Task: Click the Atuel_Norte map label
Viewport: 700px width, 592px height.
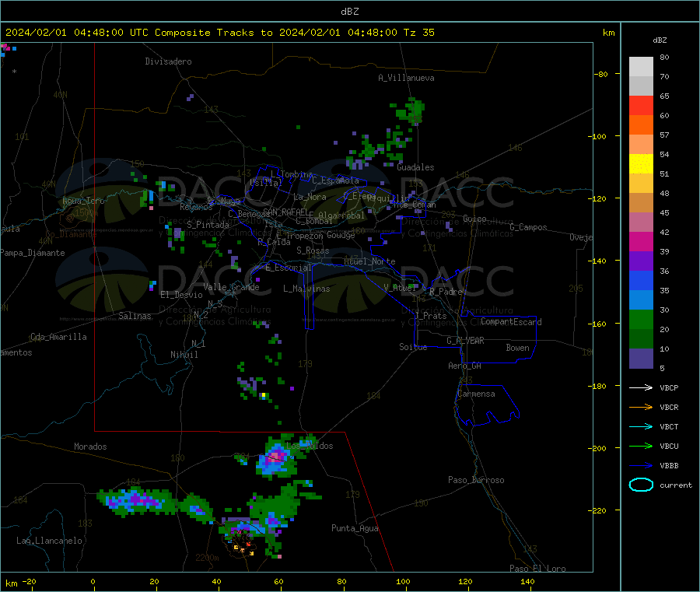Action: pyautogui.click(x=369, y=261)
